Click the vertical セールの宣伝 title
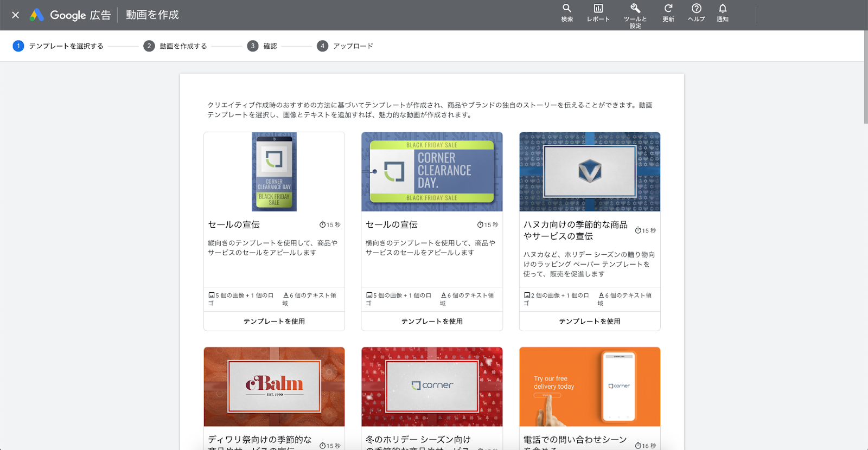This screenshot has height=450, width=868. point(234,224)
